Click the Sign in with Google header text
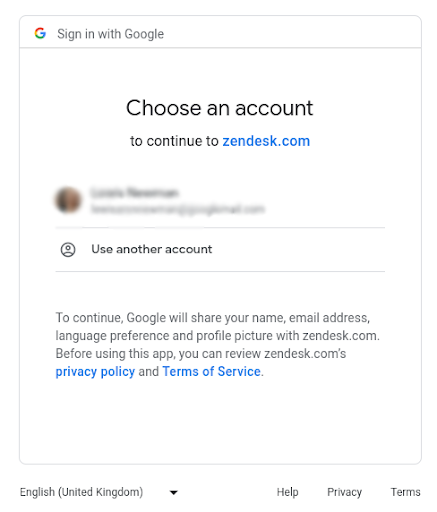The width and height of the screenshot is (437, 512). pos(110,34)
